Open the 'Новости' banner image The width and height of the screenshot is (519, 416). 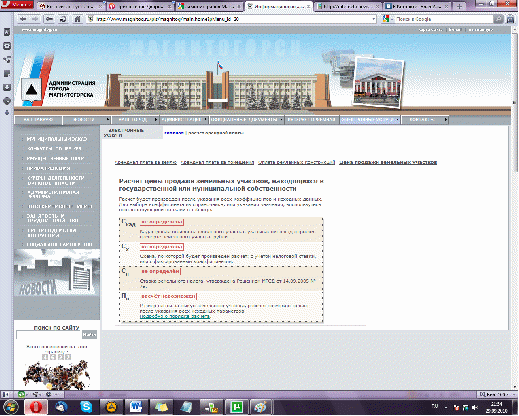(x=57, y=272)
